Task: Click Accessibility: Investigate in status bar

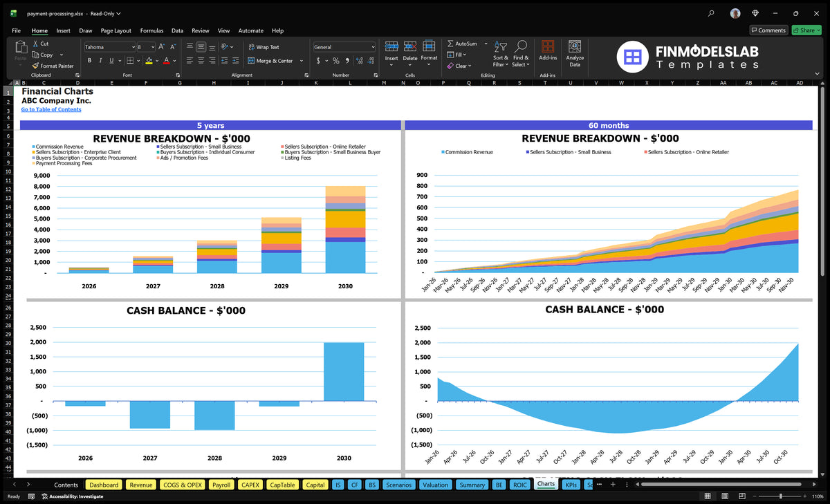Action: click(72, 496)
